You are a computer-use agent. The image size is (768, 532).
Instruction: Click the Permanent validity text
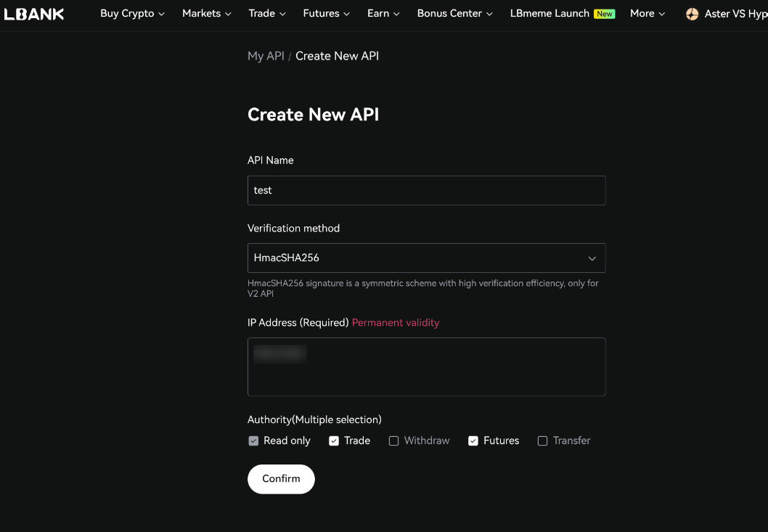pos(396,323)
